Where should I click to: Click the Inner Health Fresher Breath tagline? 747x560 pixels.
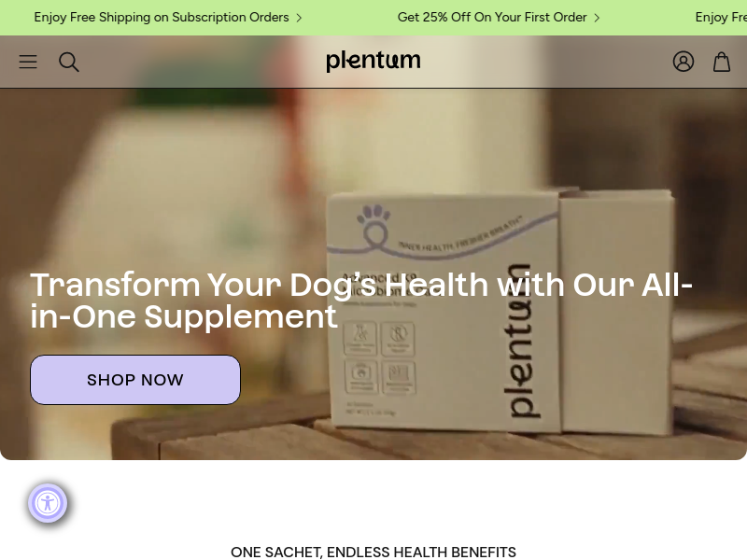[x=459, y=234]
